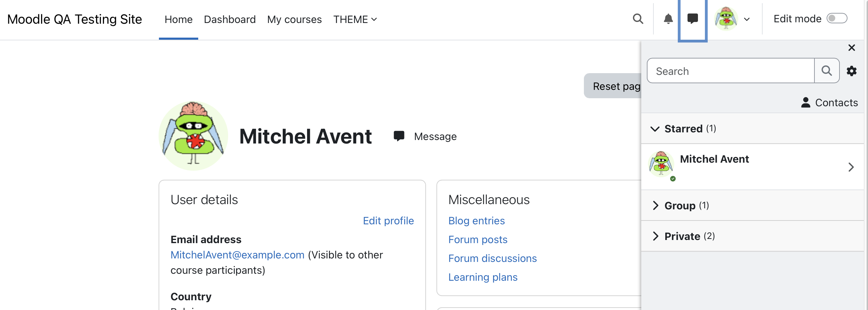Toggle the messaging drawer speech bubble icon
This screenshot has width=868, height=310.
pos(692,19)
